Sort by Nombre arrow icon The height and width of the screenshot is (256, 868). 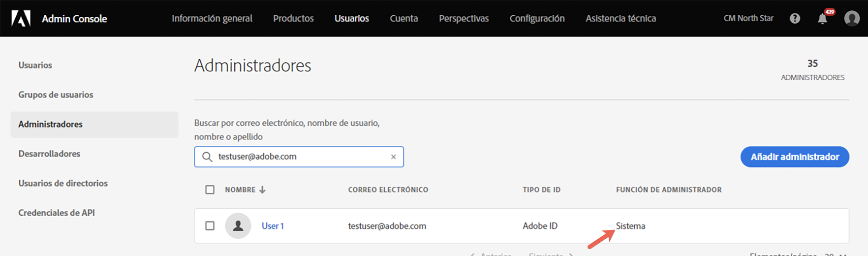pos(262,190)
